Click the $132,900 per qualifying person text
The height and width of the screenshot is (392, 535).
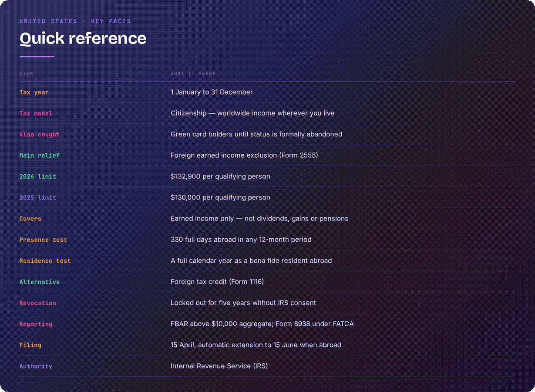pos(220,176)
